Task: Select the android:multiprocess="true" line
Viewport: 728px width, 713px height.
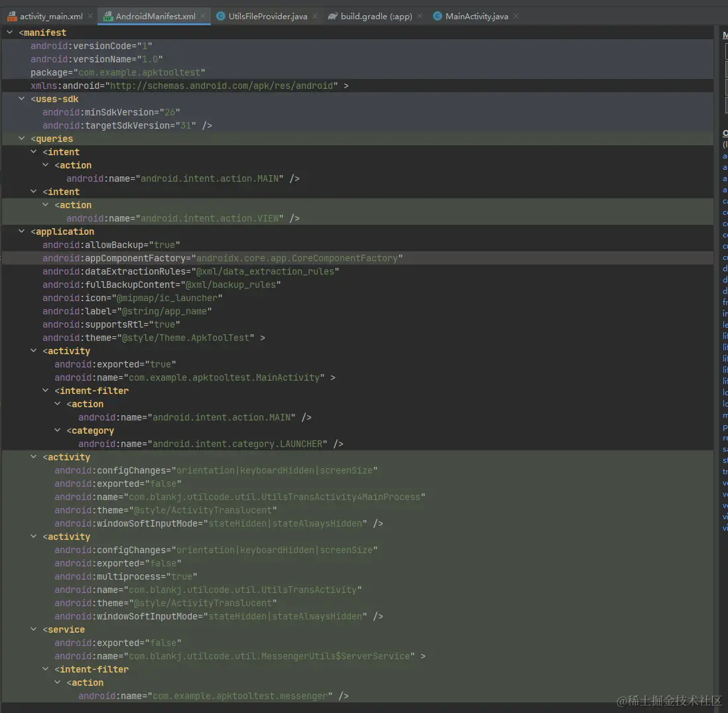Action: (126, 576)
